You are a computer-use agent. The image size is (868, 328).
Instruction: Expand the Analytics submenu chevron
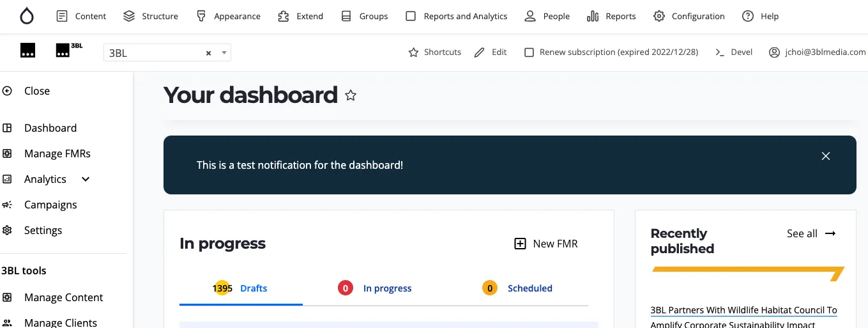(x=86, y=179)
